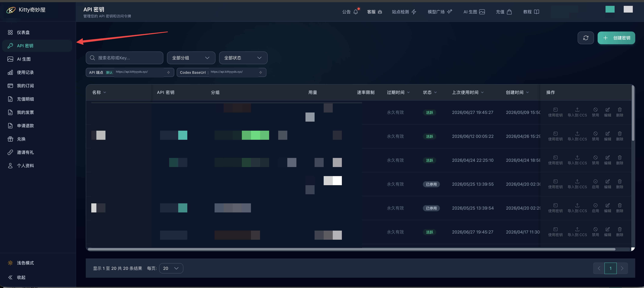Open 站点检测 lightning link

pyautogui.click(x=404, y=12)
